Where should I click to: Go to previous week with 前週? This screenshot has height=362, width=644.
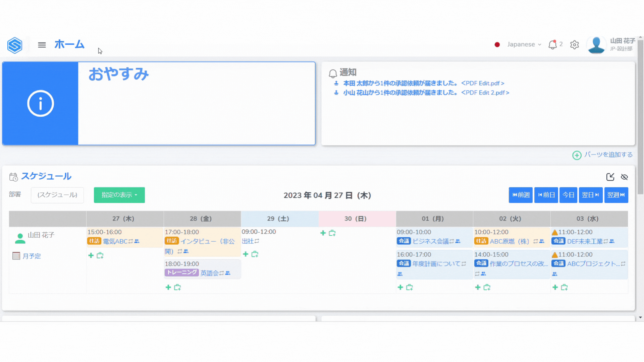[x=521, y=195]
